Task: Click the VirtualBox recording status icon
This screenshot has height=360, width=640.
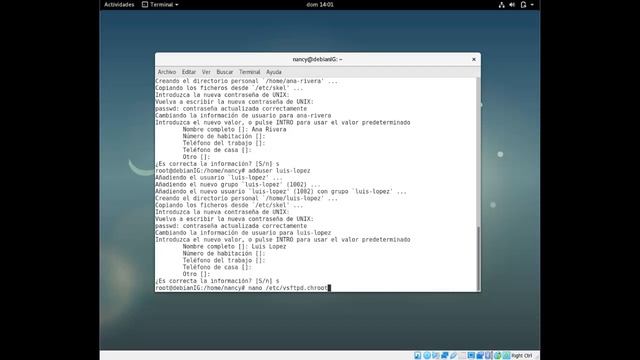Action: point(480,356)
